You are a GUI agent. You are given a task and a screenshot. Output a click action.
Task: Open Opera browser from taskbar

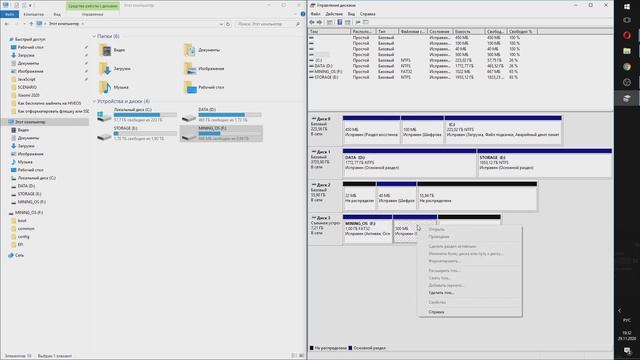point(627,36)
